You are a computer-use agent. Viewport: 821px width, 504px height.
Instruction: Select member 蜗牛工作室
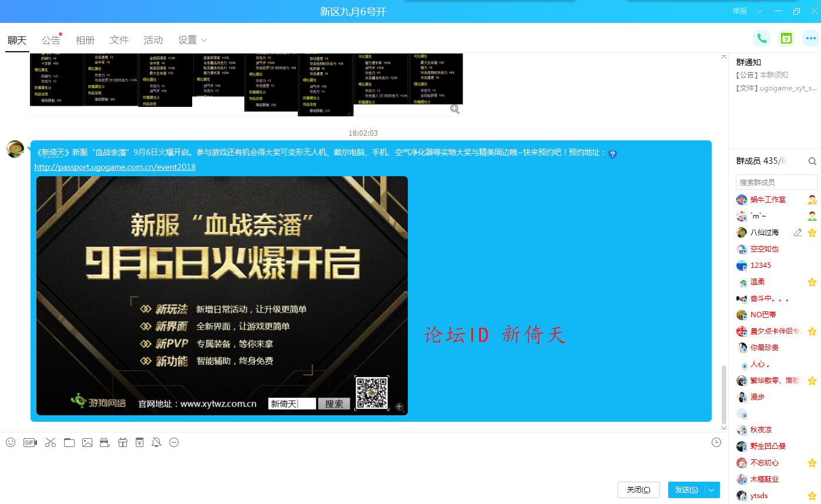click(768, 200)
